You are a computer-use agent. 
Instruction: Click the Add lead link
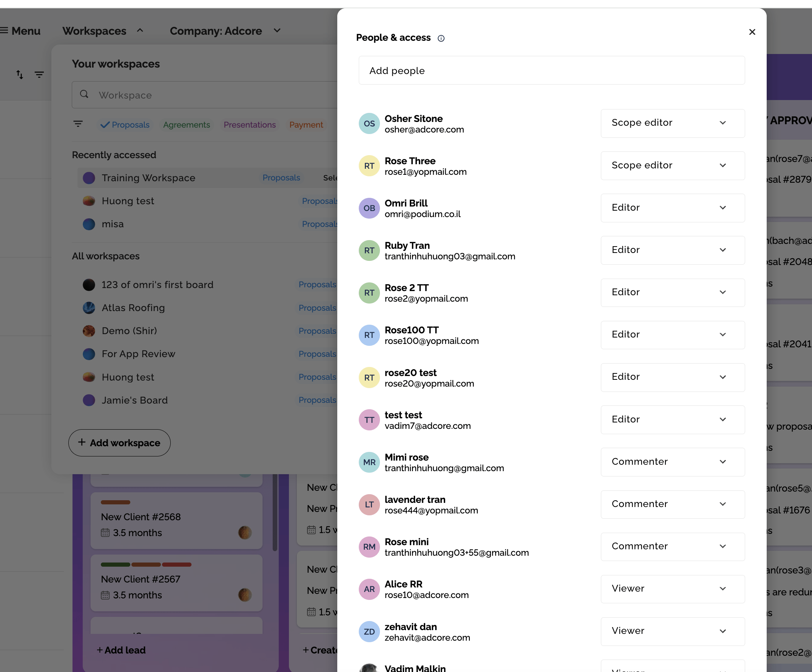coord(121,650)
